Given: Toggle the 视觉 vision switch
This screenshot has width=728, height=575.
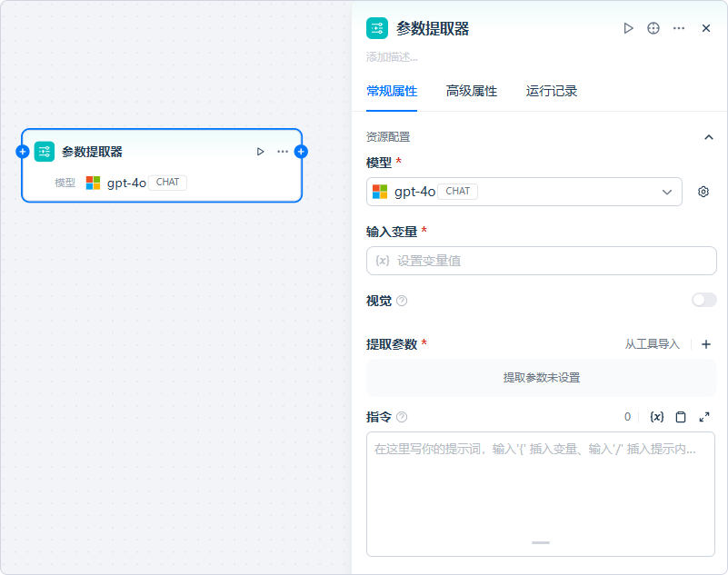Looking at the screenshot, I should (x=703, y=300).
